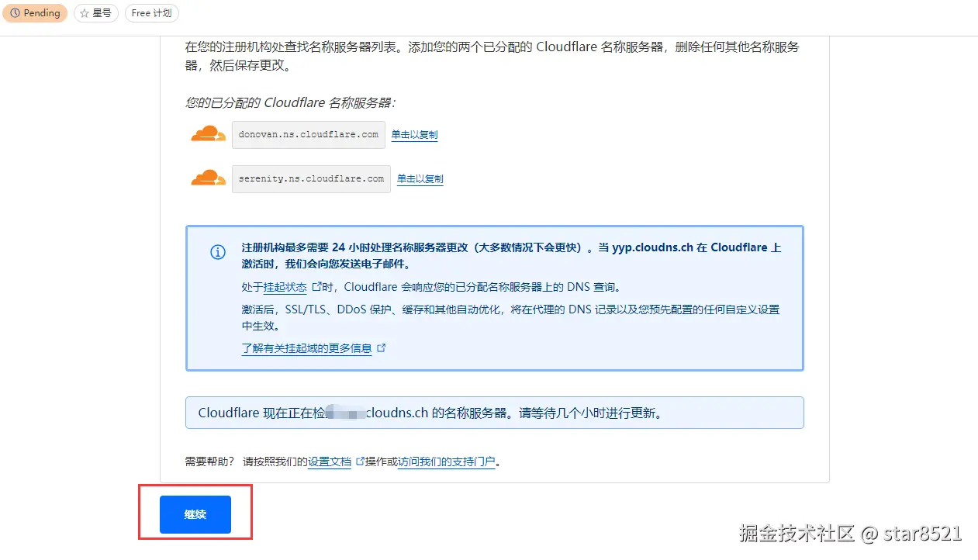Viewport: 978px width, 560px height.
Task: Select donovan.ns.cloudflare.com nameserver field
Action: 309,135
